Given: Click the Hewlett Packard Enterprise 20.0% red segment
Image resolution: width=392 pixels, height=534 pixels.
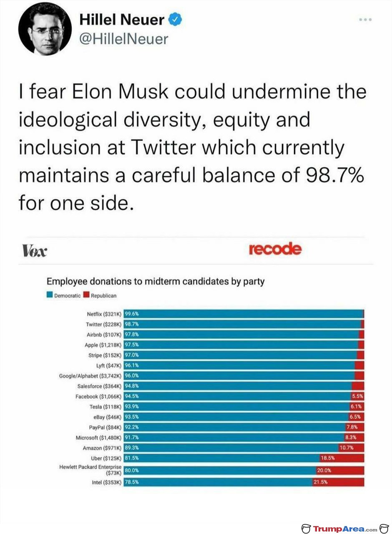Looking at the screenshot, I should (x=340, y=470).
